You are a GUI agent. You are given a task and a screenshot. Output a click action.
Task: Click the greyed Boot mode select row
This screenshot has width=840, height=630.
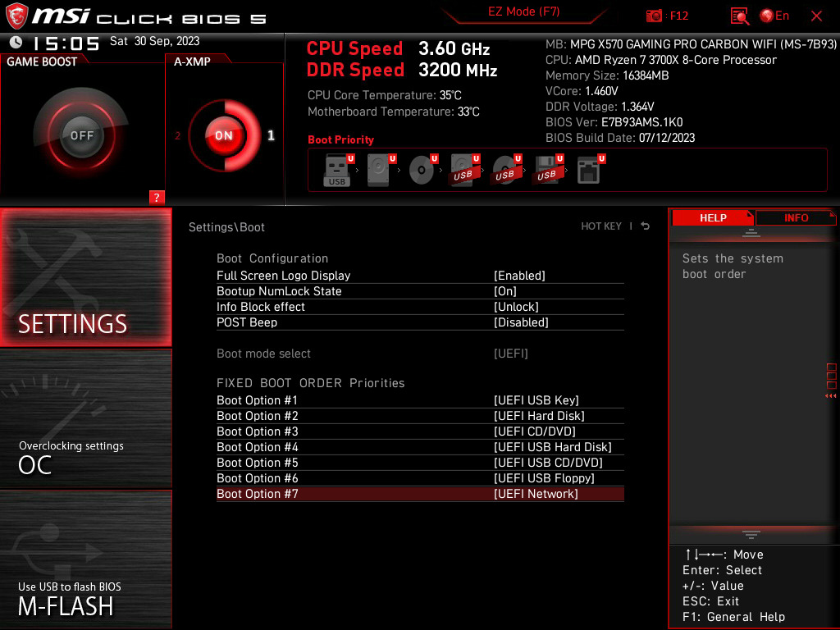click(x=420, y=354)
